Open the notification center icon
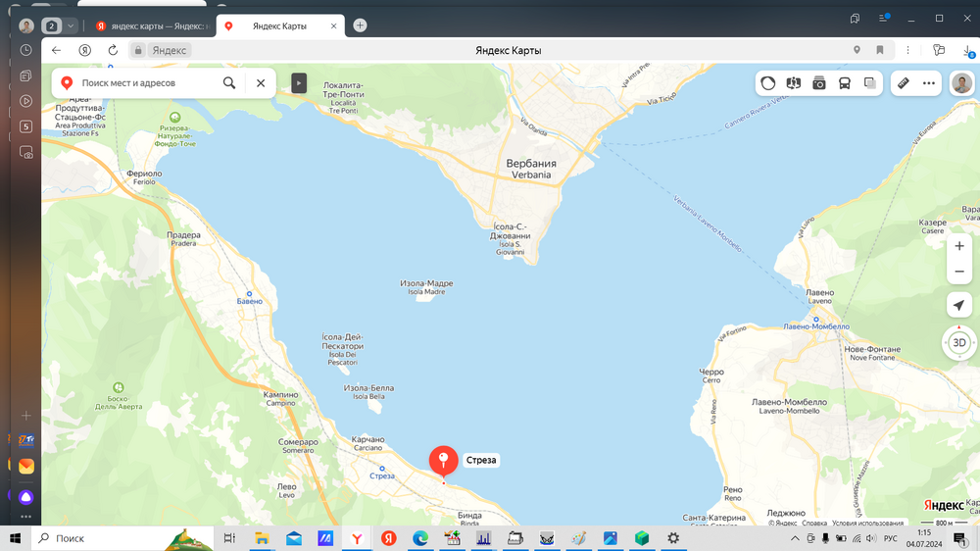This screenshot has width=980, height=551. tap(960, 538)
